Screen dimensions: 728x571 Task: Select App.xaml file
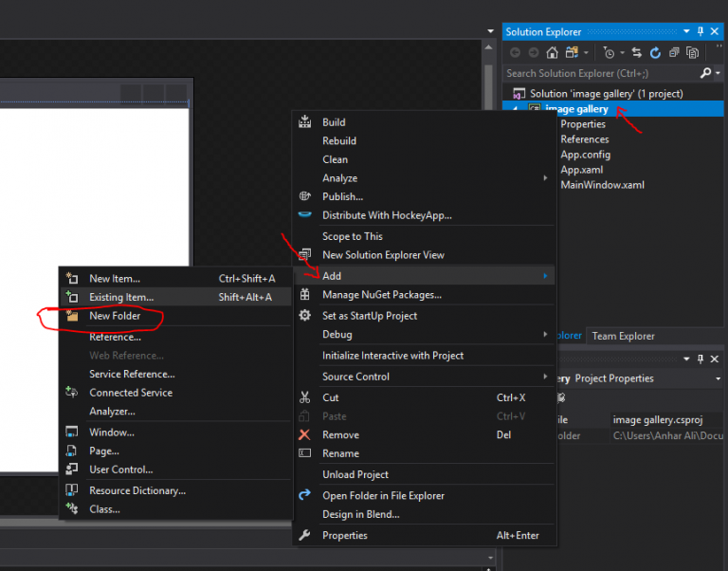point(582,170)
